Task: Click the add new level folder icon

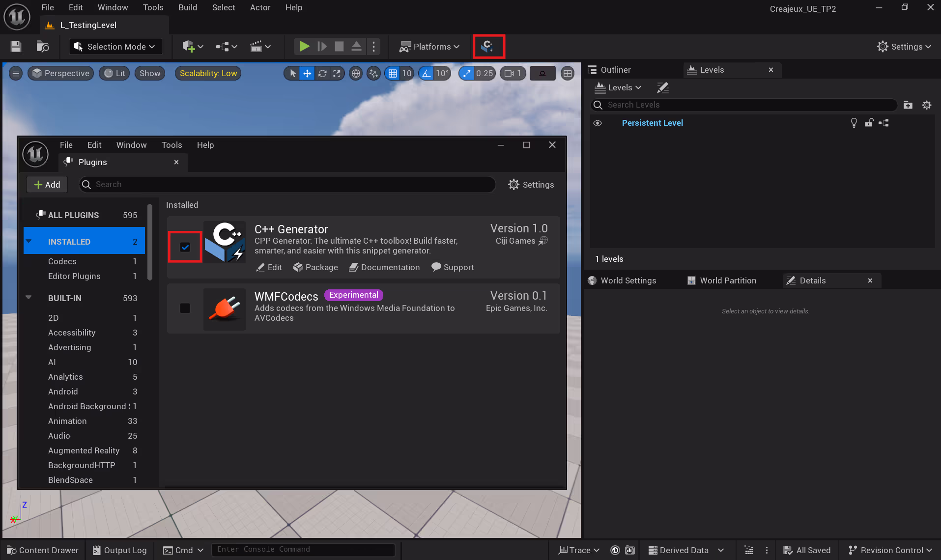Action: (x=908, y=105)
